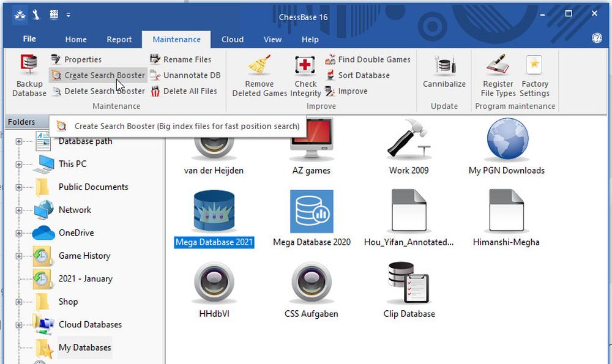This screenshot has width=612, height=364.
Task: Open the quick access toolbar dropdown arrow
Action: click(x=68, y=15)
